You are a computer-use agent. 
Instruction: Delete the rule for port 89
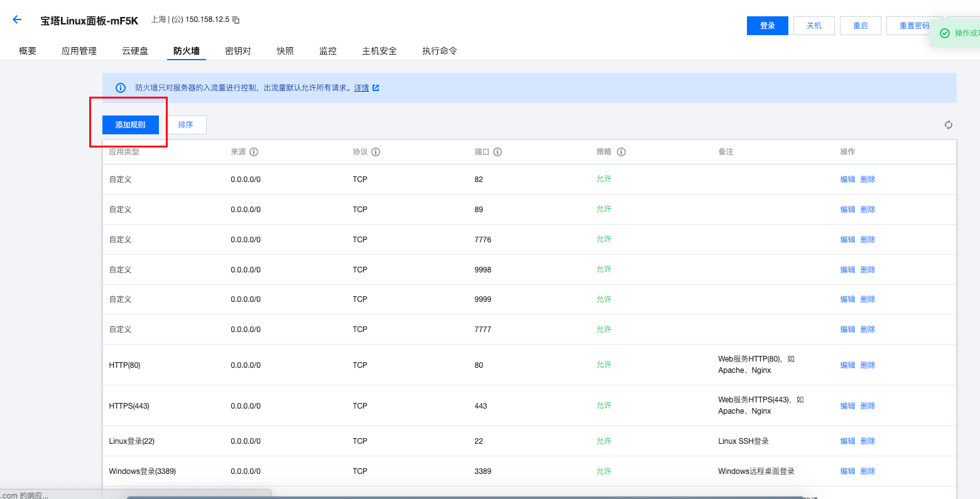[868, 210]
